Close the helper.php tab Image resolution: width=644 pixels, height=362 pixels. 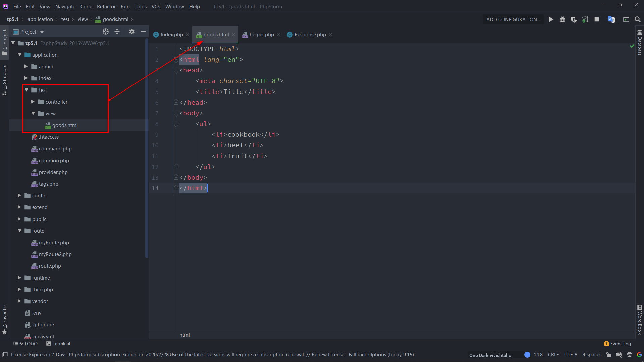point(278,35)
